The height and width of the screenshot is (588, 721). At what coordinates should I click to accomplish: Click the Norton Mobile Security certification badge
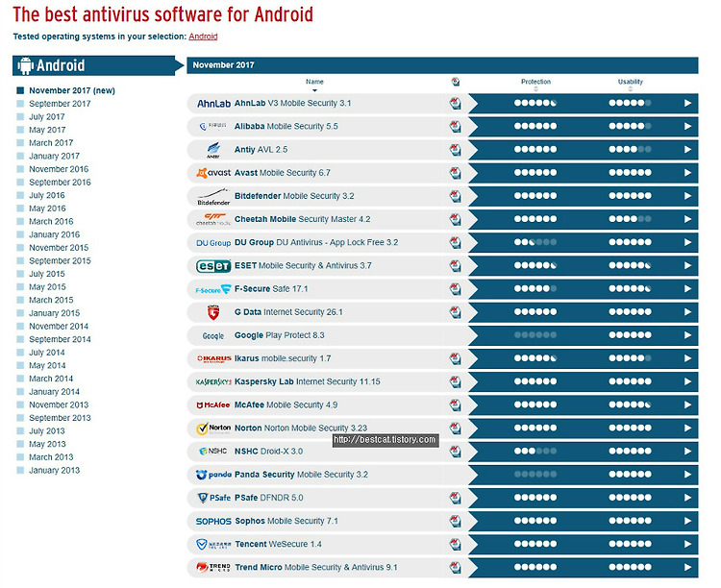(x=456, y=428)
